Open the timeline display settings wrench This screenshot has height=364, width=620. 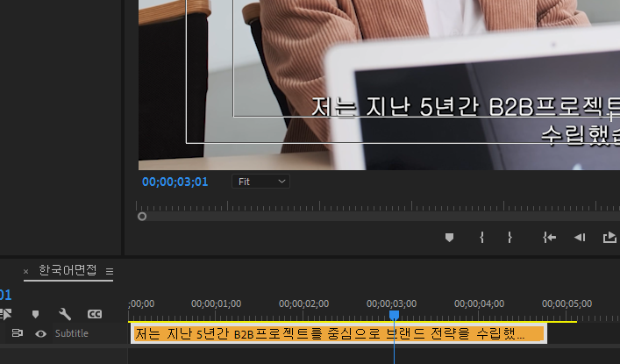pyautogui.click(x=65, y=314)
